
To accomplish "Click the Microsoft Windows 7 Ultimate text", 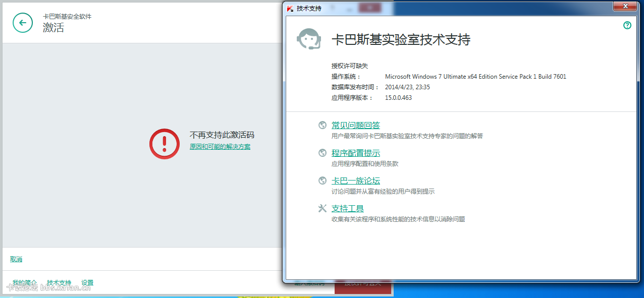I will tap(475, 77).
